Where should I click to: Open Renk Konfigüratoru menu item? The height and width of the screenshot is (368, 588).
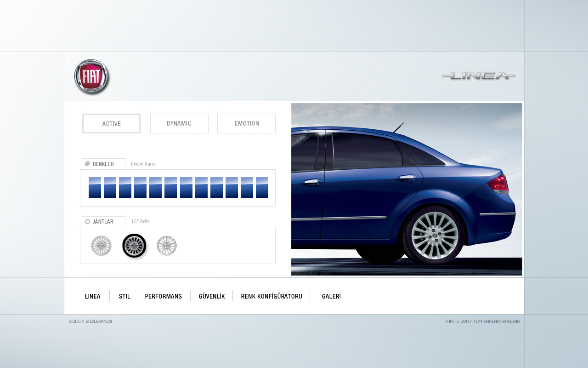(271, 296)
